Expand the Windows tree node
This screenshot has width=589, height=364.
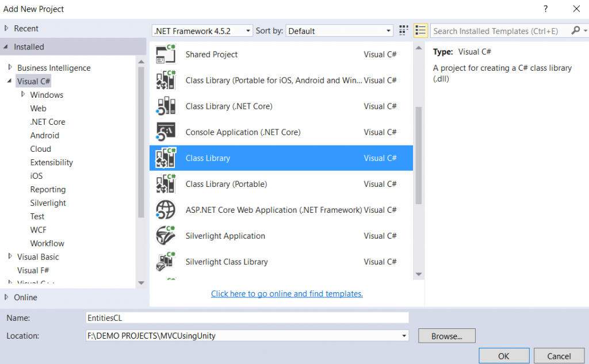[x=23, y=94]
